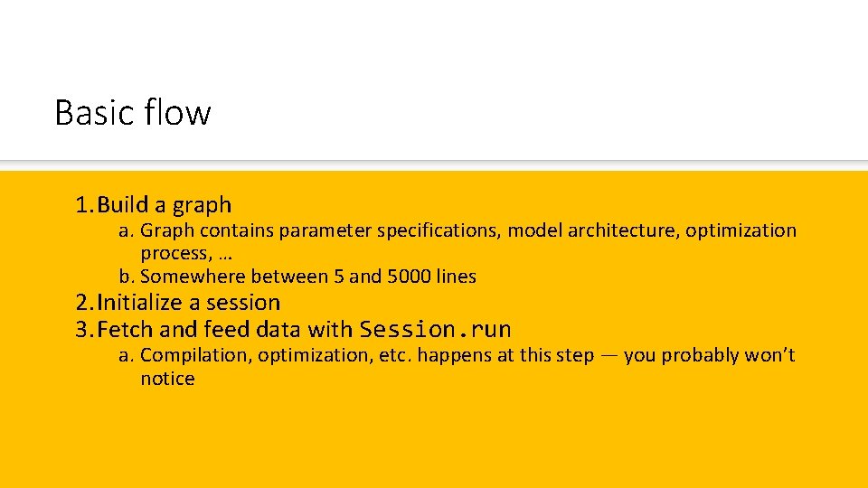Click the "3." list number marker
The width and height of the screenshot is (868, 488).
tap(84, 329)
